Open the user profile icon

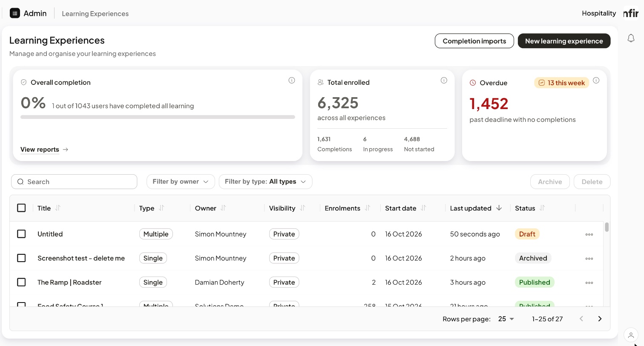click(x=631, y=335)
